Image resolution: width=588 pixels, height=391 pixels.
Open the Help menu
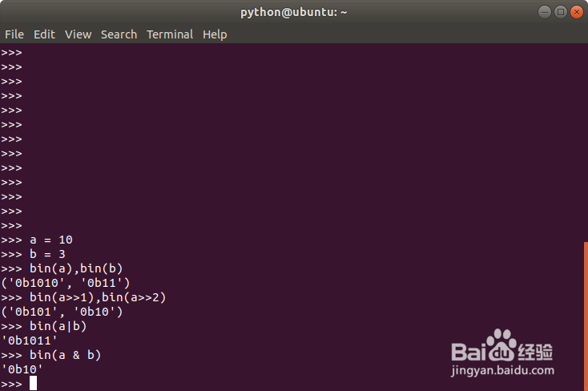coord(215,34)
